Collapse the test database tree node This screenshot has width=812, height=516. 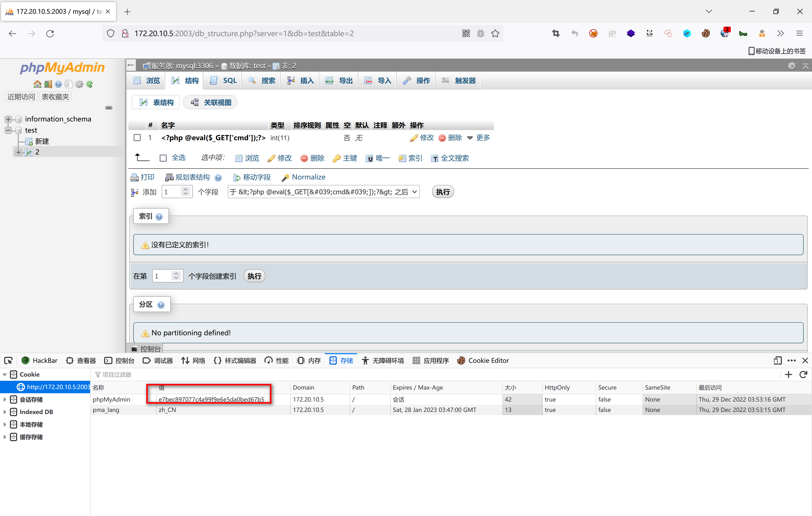(8, 130)
